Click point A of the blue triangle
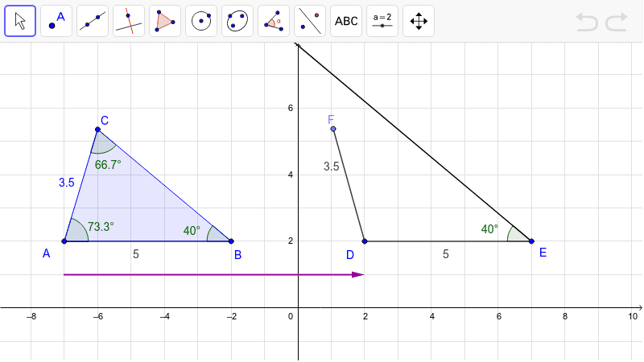 coord(64,241)
